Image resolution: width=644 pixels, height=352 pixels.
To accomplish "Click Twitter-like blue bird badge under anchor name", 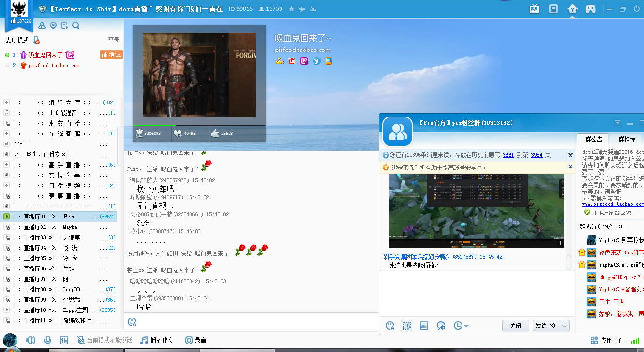I will pos(317,61).
